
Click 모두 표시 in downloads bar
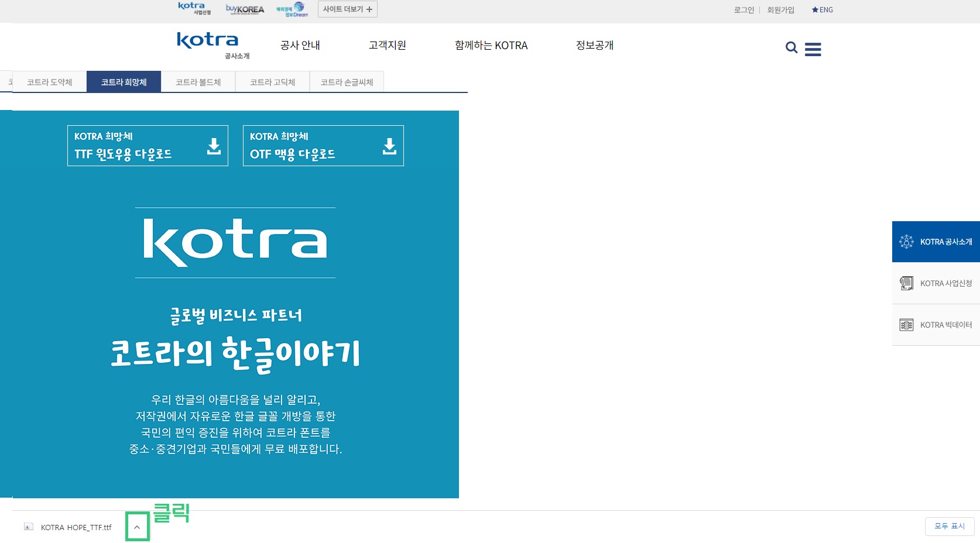(950, 526)
